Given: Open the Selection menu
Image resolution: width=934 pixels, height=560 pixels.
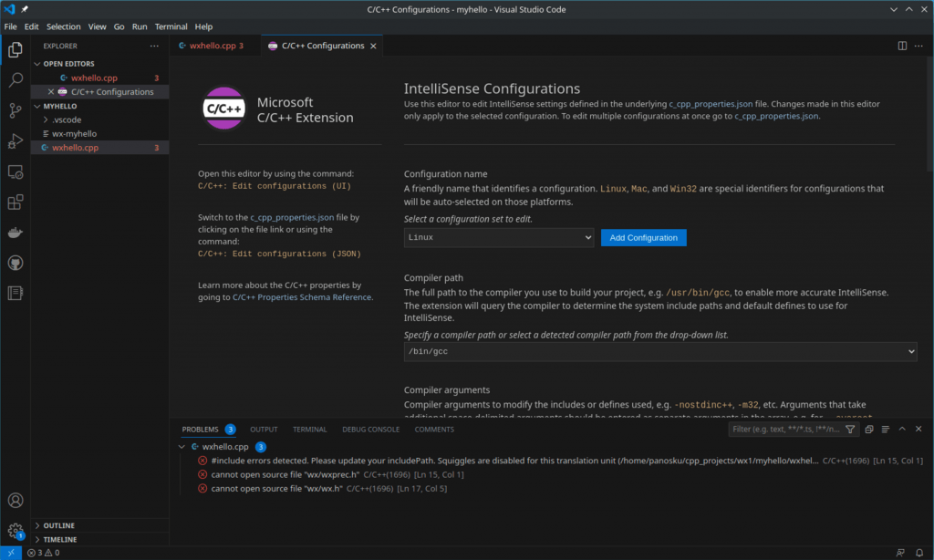Looking at the screenshot, I should [63, 26].
